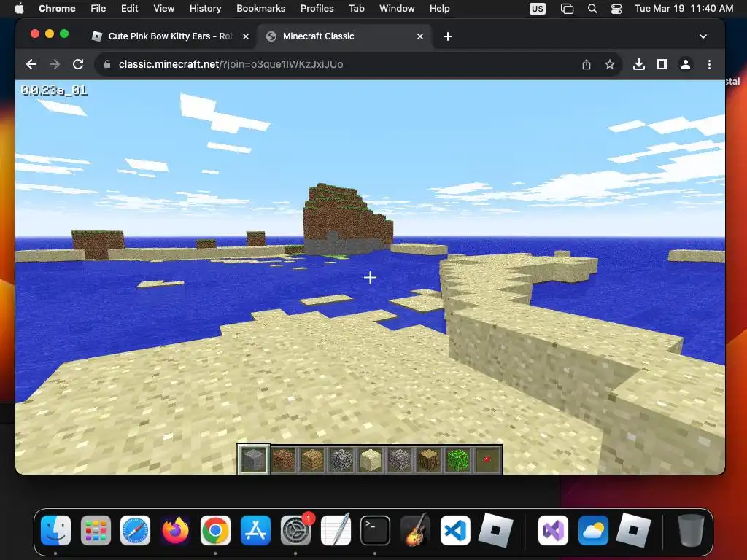This screenshot has width=747, height=560.
Task: View site information lock icon
Action: click(107, 64)
